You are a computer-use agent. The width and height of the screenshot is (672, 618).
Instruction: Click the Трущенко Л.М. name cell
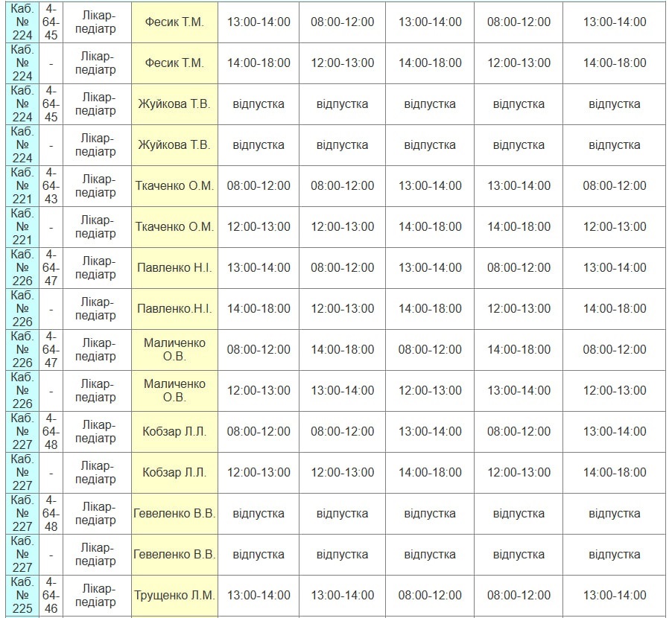tap(174, 595)
